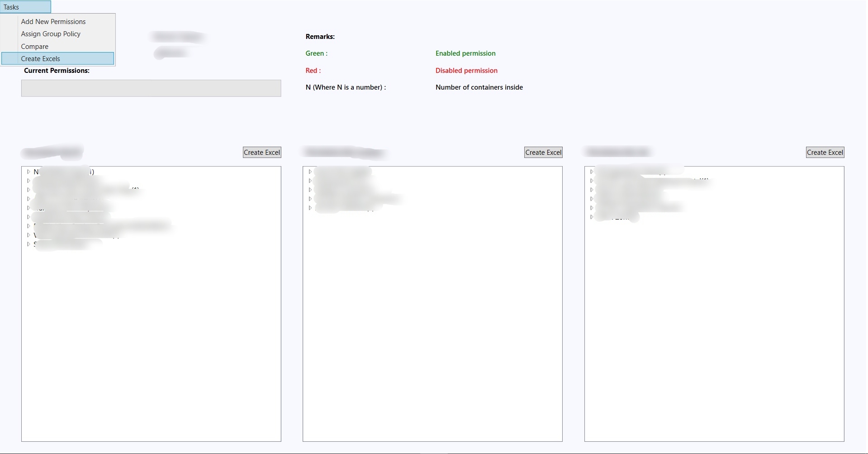868x454 pixels.
Task: Expand the last item in left tree
Action: point(28,244)
